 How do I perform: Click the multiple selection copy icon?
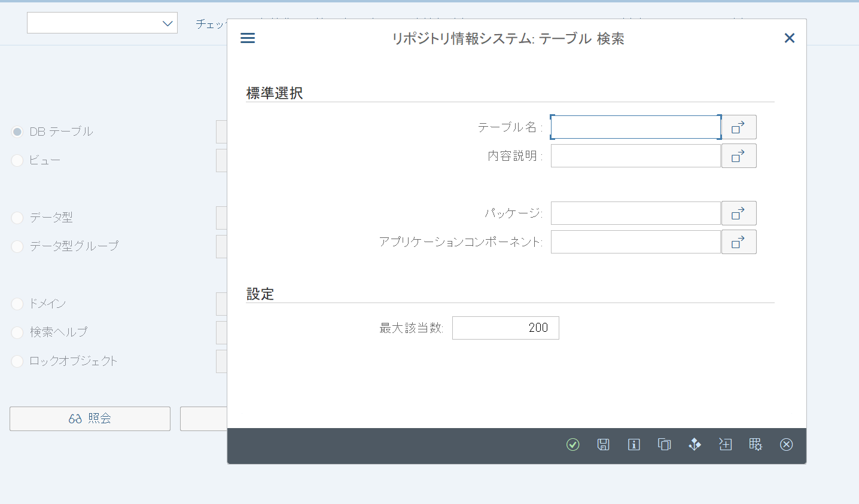664,445
